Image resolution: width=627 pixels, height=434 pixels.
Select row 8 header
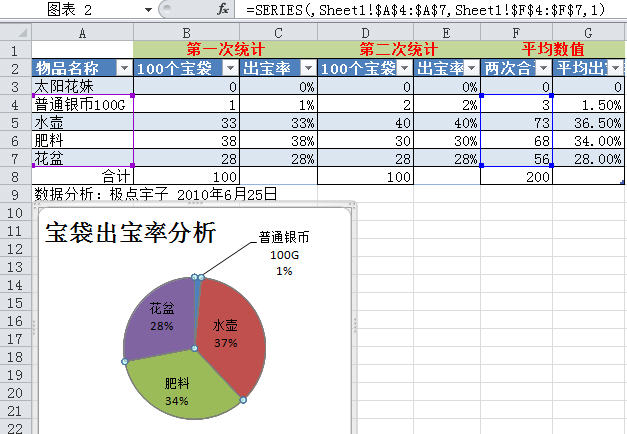pos(15,176)
